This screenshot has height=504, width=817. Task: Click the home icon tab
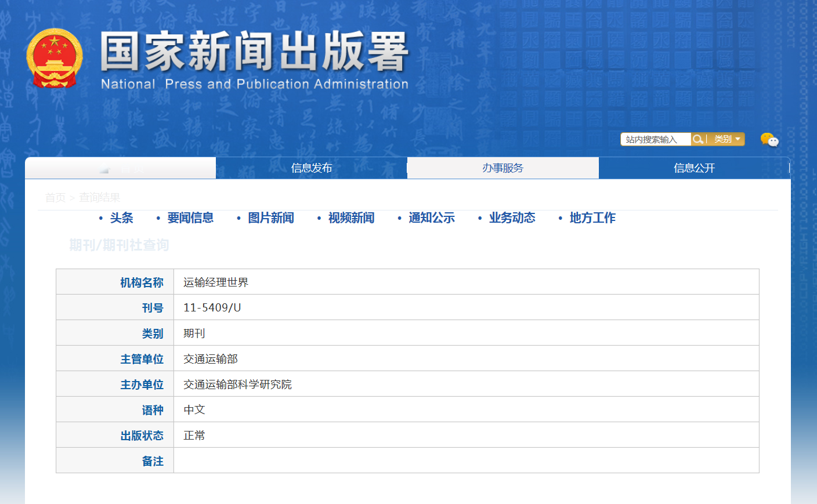click(120, 168)
